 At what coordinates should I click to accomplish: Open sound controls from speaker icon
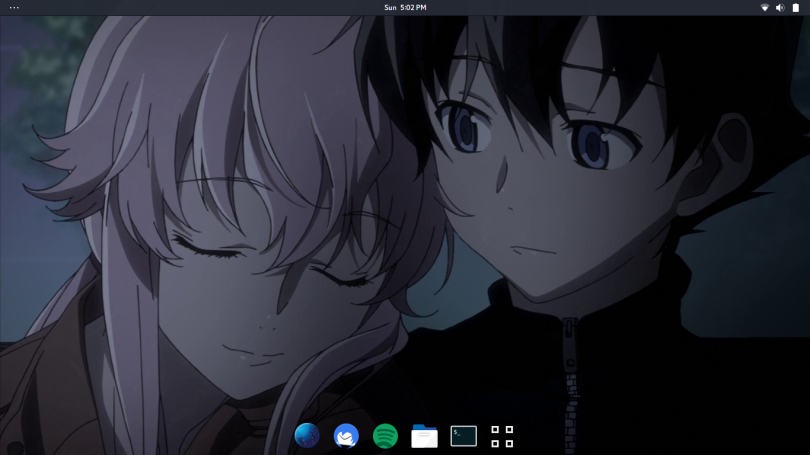click(x=780, y=7)
